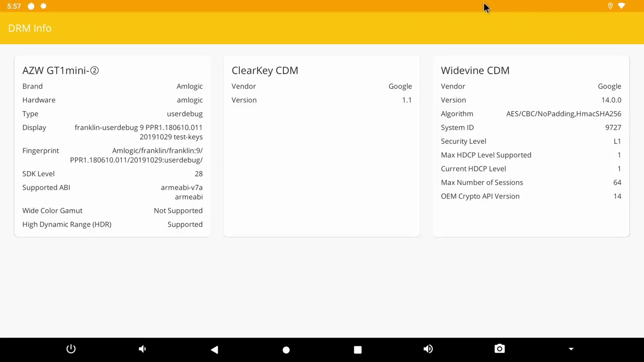The height and width of the screenshot is (362, 644).
Task: Click the Security Level value L1
Action: click(x=617, y=141)
